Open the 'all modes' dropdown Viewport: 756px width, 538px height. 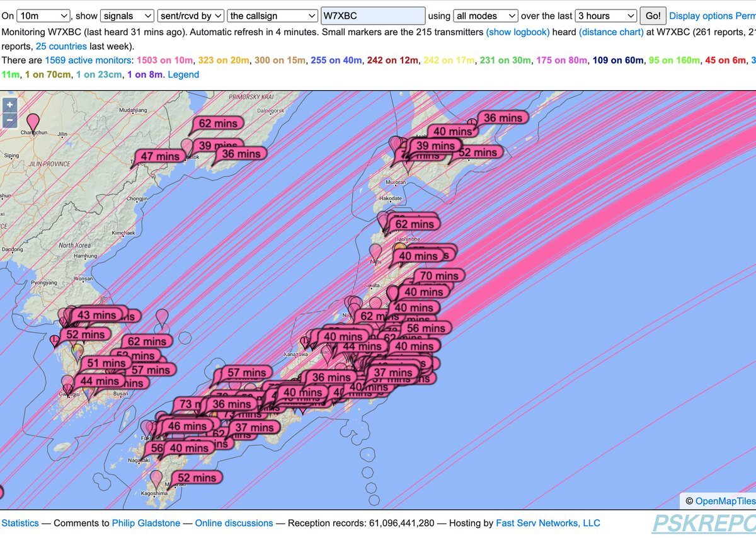pyautogui.click(x=486, y=16)
